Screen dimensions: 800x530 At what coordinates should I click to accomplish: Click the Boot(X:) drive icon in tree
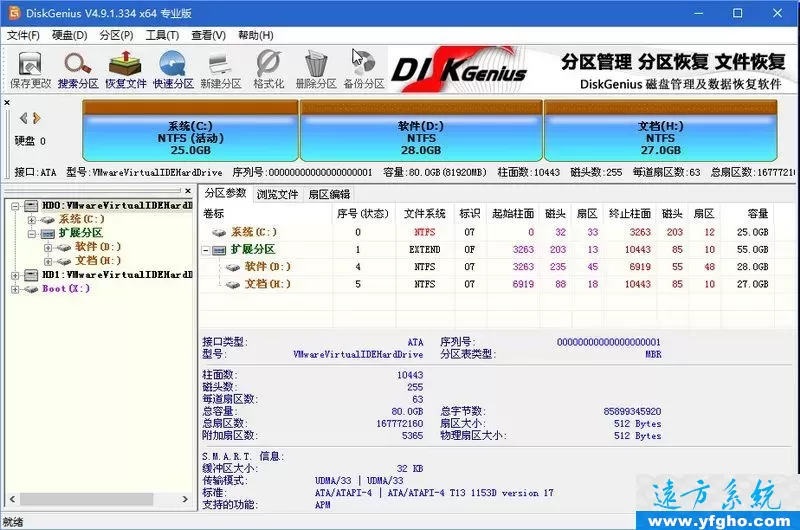click(31, 289)
